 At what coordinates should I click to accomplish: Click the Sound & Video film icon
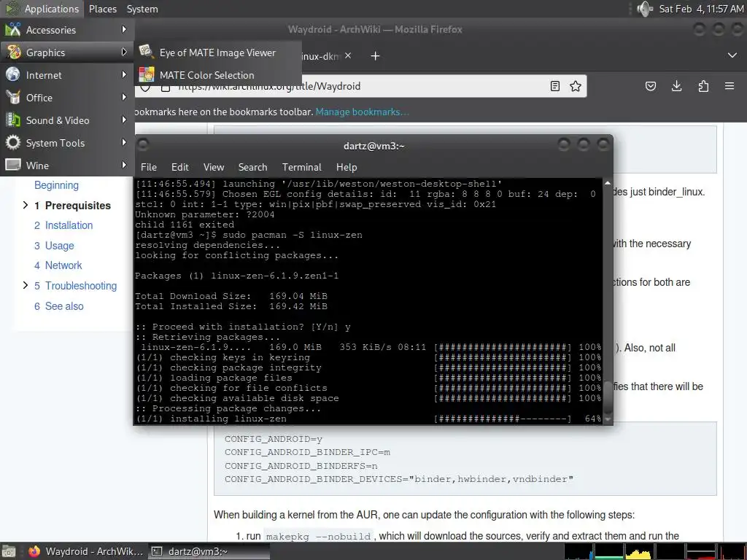(13, 120)
